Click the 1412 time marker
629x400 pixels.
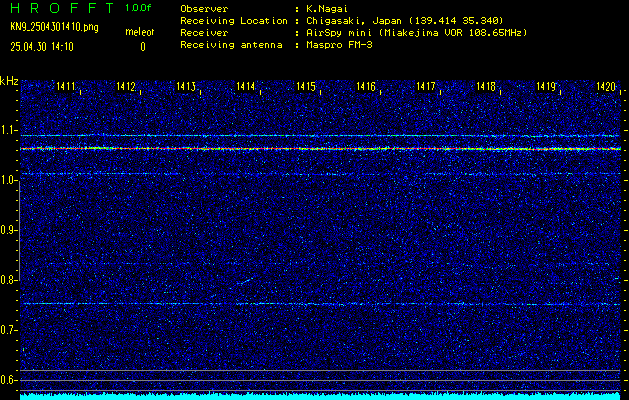pyautogui.click(x=126, y=86)
